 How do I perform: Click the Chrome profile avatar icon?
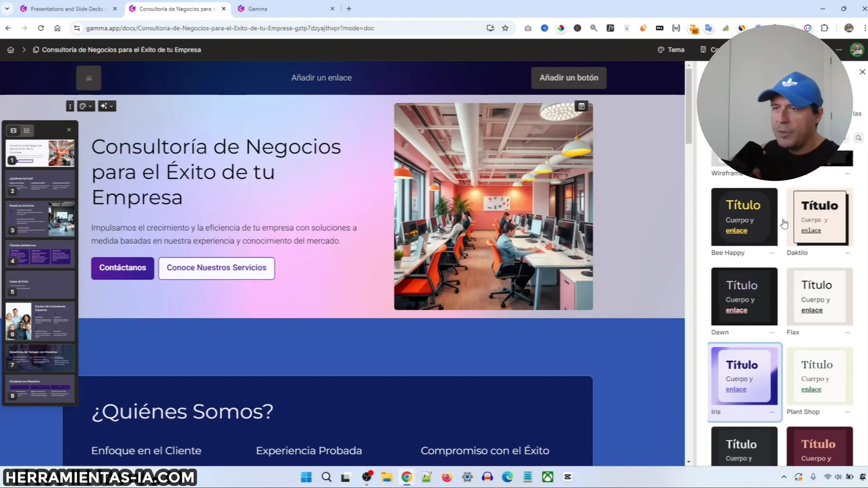tap(848, 28)
